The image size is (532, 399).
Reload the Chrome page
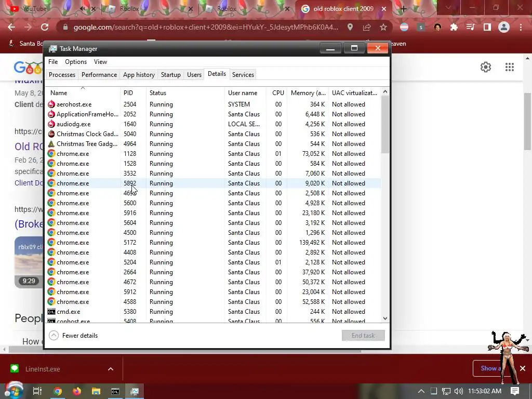tap(45, 27)
